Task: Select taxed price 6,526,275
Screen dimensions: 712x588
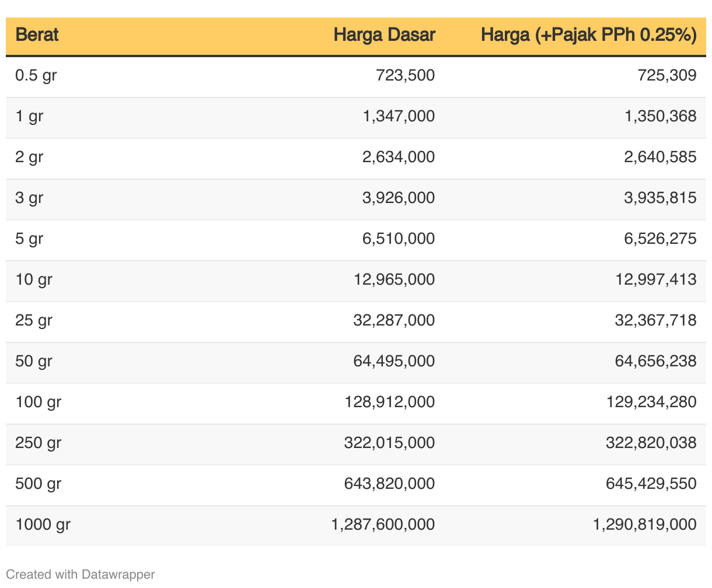Action: [660, 239]
